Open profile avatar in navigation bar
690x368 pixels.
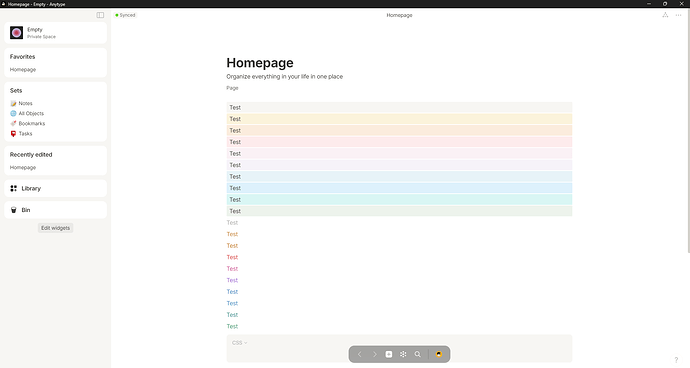439,354
